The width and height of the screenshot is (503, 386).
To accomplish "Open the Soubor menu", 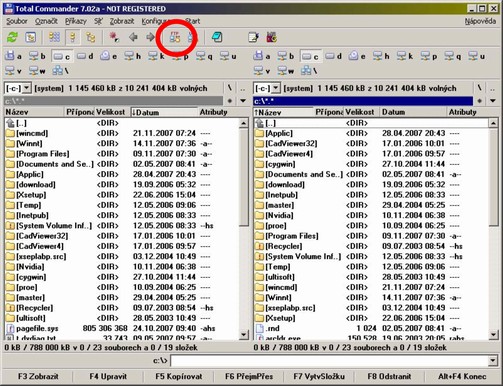I will tap(17, 21).
